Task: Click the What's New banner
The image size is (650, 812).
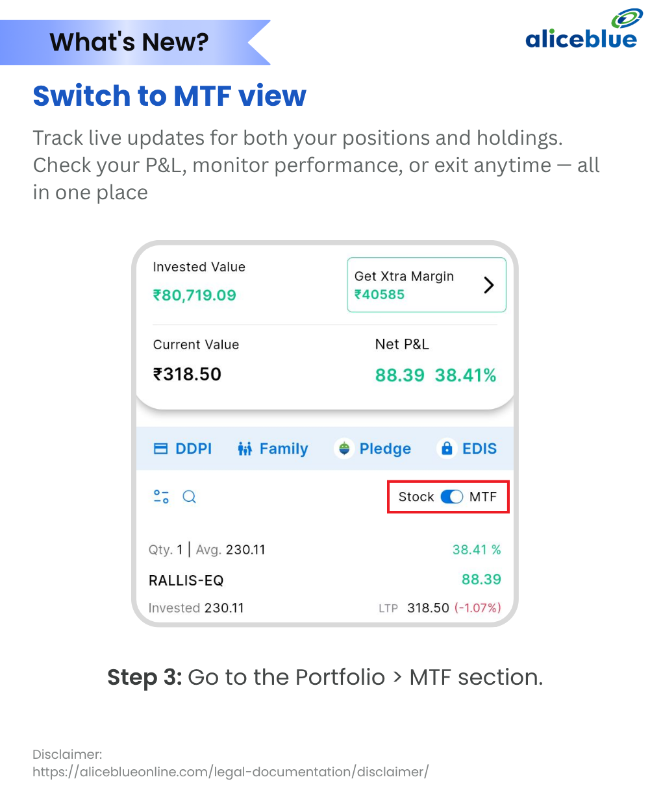Action: pos(135,42)
